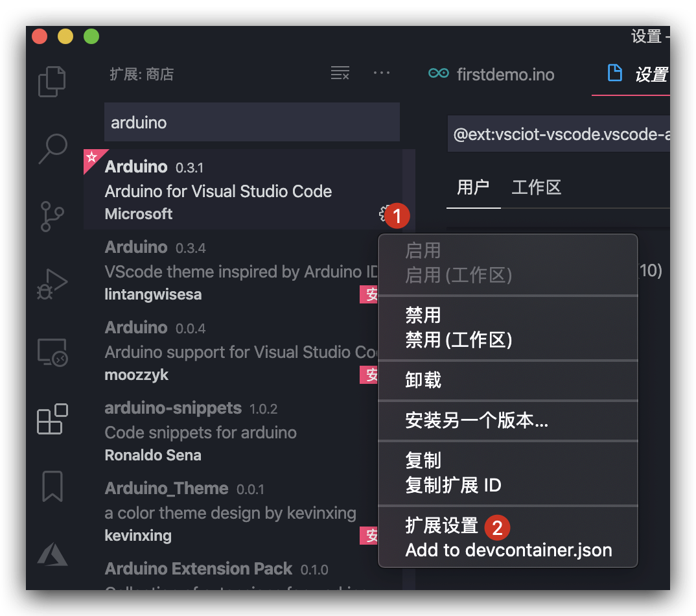Open the Remote Explorer view
This screenshot has height=616, width=696.
52,353
